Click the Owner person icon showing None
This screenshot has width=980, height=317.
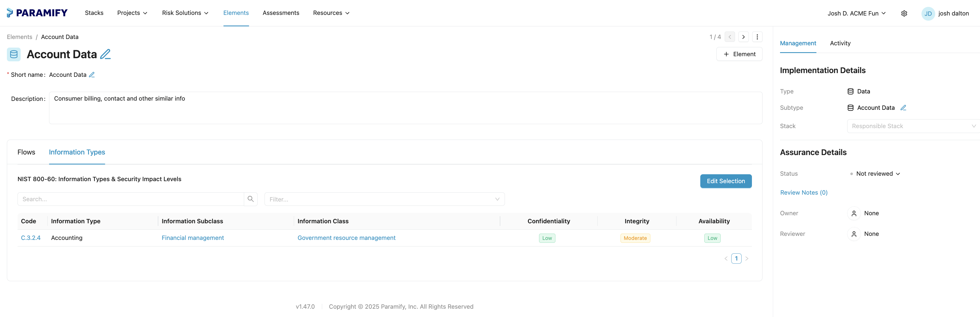pyautogui.click(x=854, y=213)
